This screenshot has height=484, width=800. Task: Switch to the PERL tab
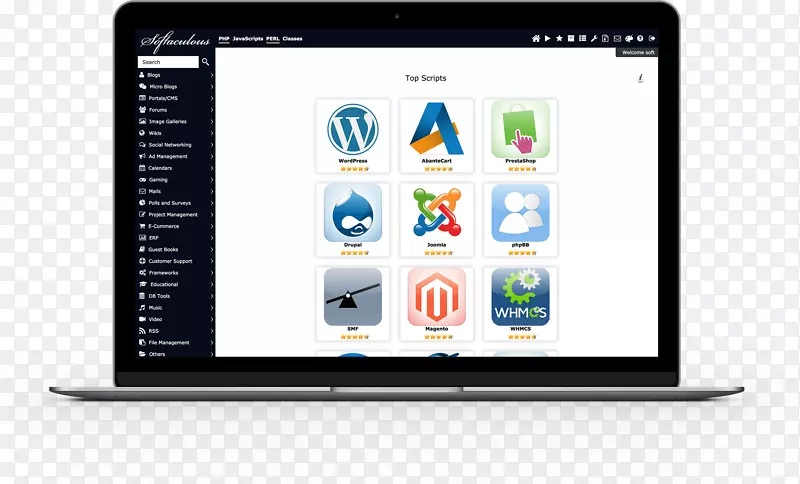(x=273, y=39)
